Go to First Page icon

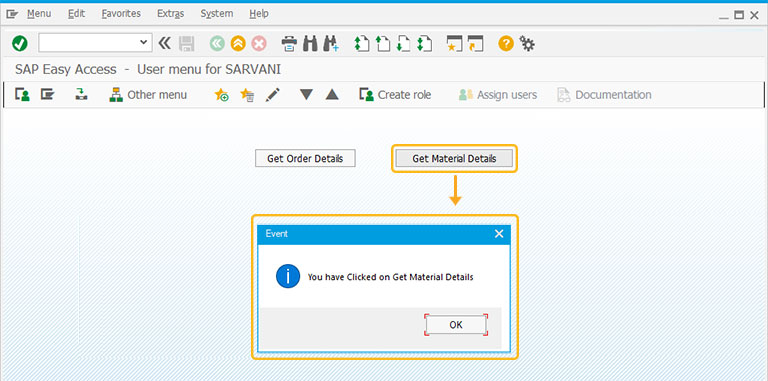(361, 44)
